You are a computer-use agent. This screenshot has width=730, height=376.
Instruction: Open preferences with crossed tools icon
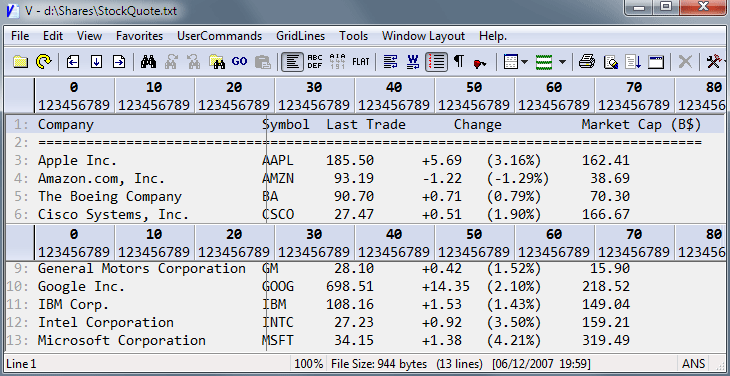715,62
